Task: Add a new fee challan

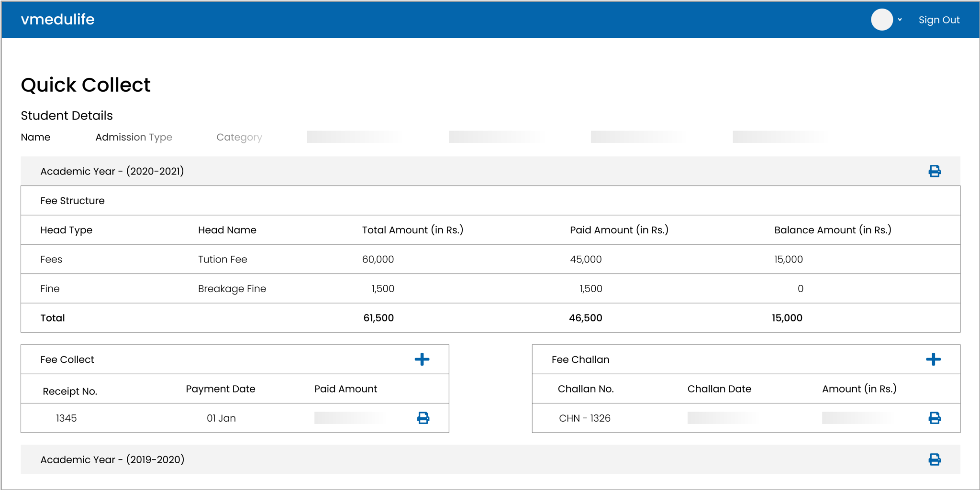Action: click(934, 359)
